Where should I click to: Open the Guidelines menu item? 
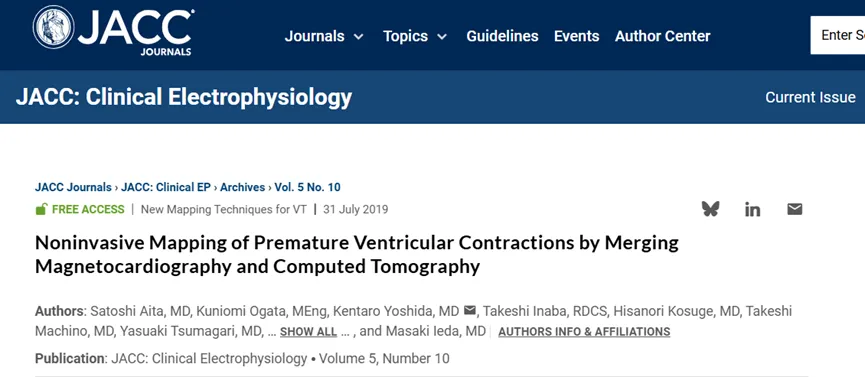[502, 36]
